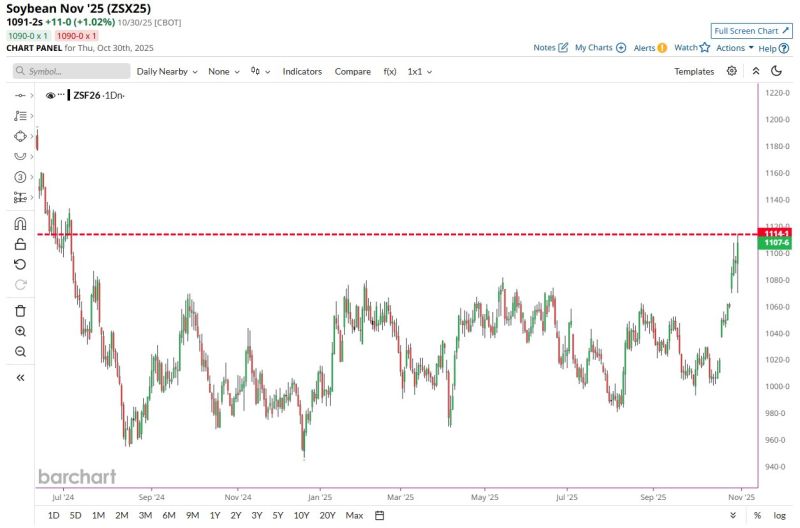The height and width of the screenshot is (528, 800).
Task: Open the None dropdown
Action: coord(223,71)
